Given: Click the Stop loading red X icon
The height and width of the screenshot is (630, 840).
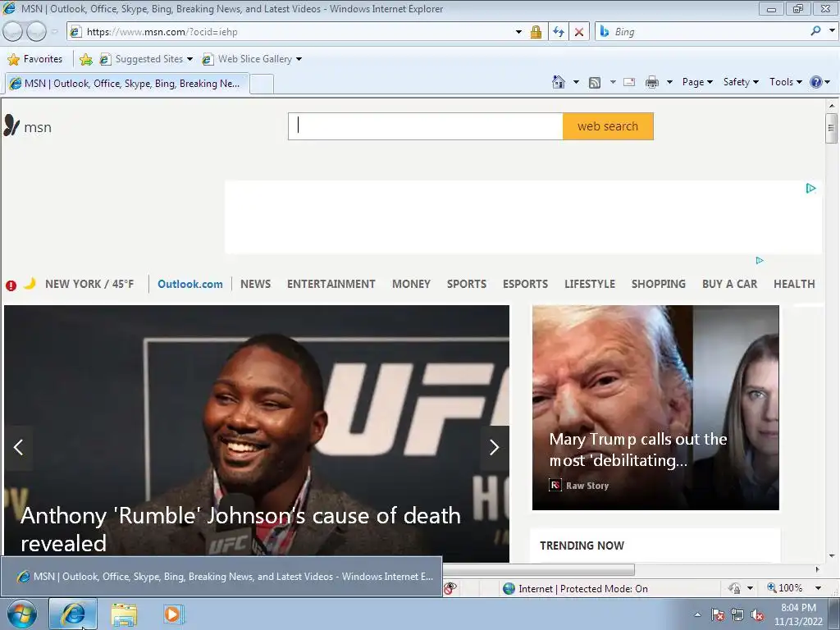Looking at the screenshot, I should [579, 32].
